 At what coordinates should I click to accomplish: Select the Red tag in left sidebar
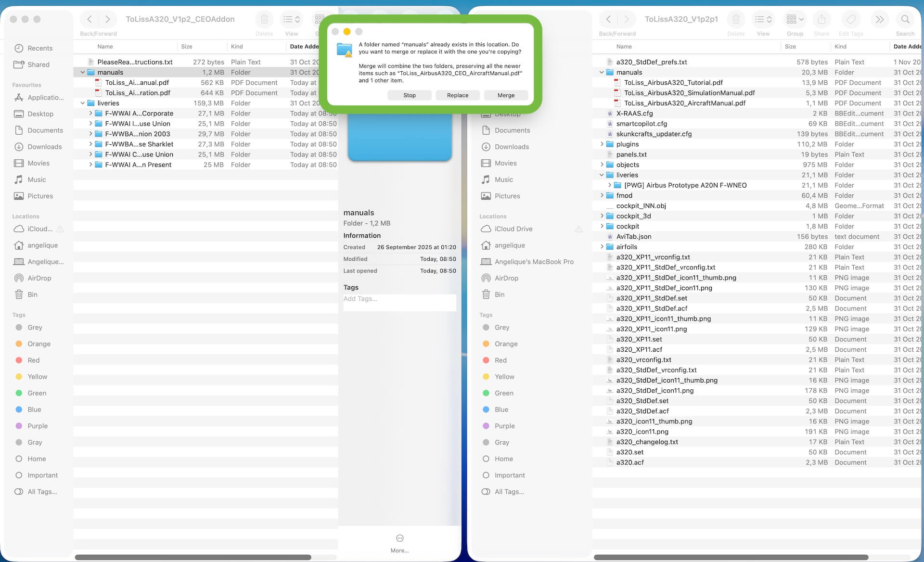coord(33,360)
